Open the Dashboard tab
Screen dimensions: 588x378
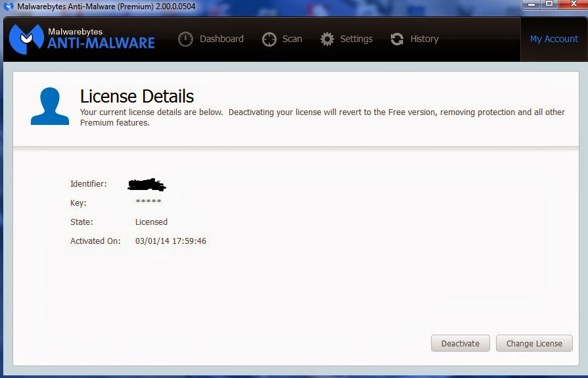coord(211,39)
